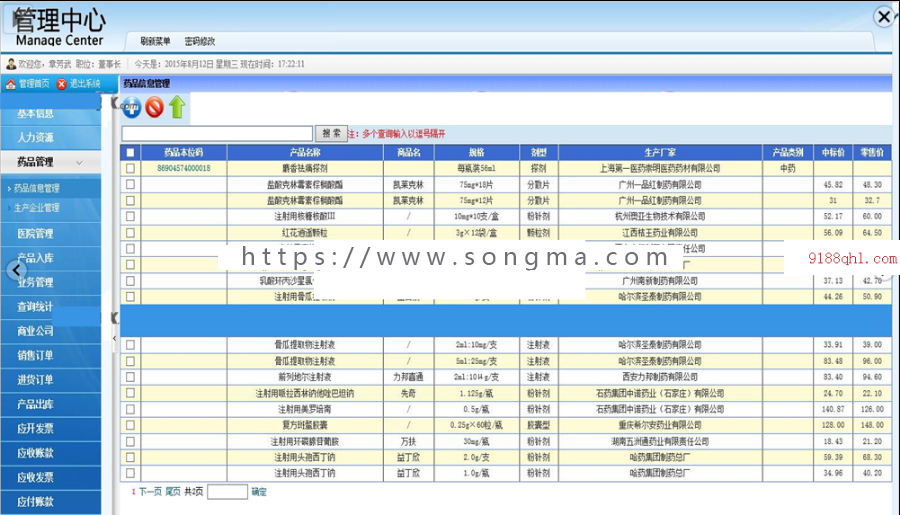Collapse the 药品管理 sidebar section
The height and width of the screenshot is (515, 900).
(x=51, y=162)
